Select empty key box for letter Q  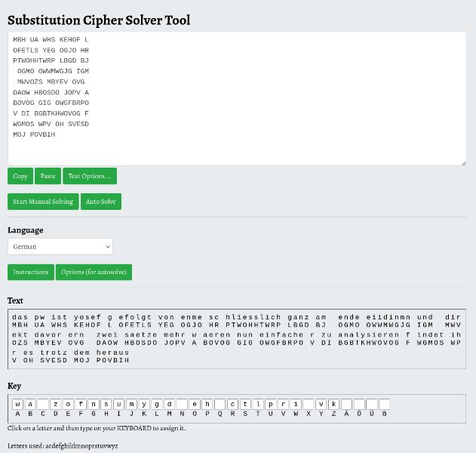220,404
